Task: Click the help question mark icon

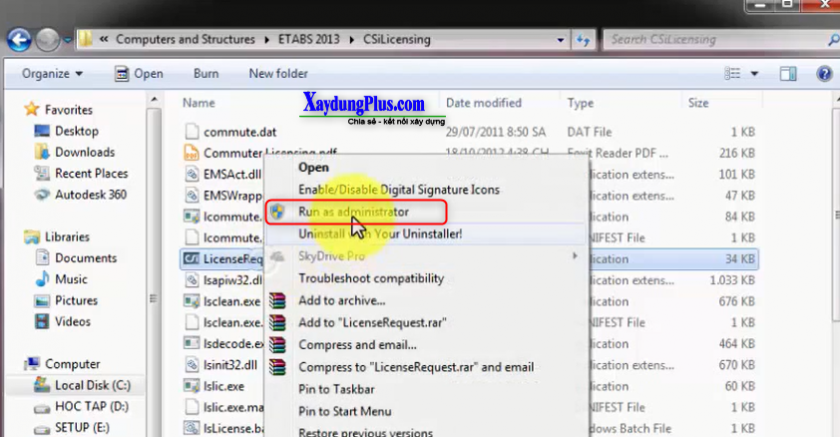Action: pyautogui.click(x=824, y=74)
